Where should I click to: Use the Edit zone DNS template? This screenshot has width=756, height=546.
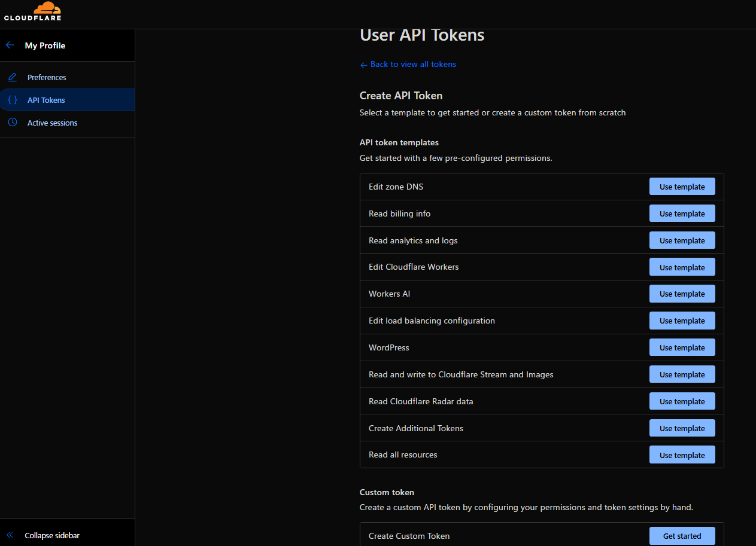pyautogui.click(x=682, y=187)
